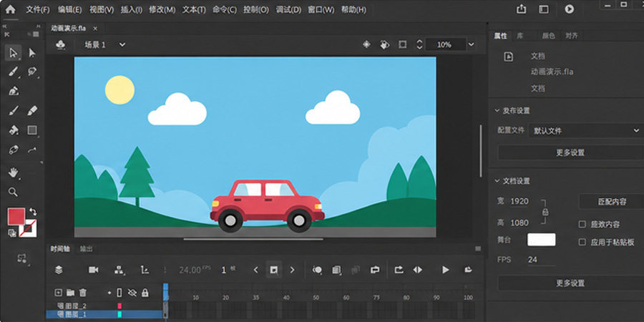Open the 编辑(E) menu
644x322 pixels.
click(x=69, y=9)
